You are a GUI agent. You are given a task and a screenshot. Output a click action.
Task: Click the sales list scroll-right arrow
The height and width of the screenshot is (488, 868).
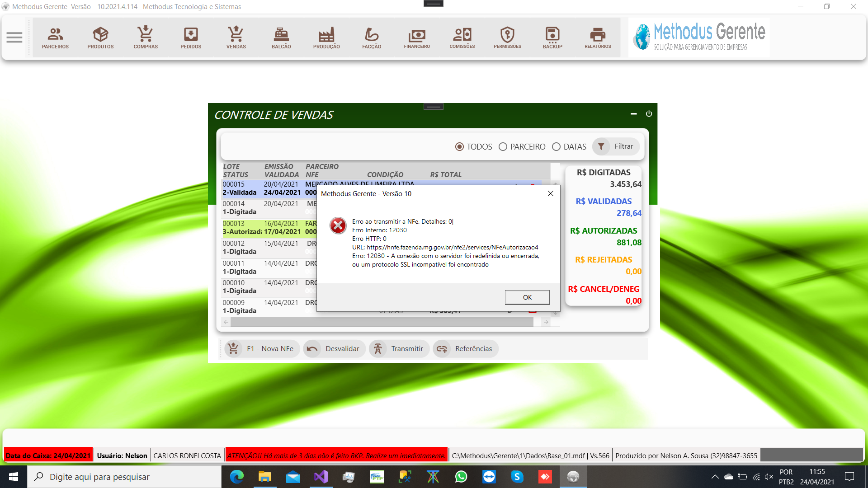pos(546,322)
